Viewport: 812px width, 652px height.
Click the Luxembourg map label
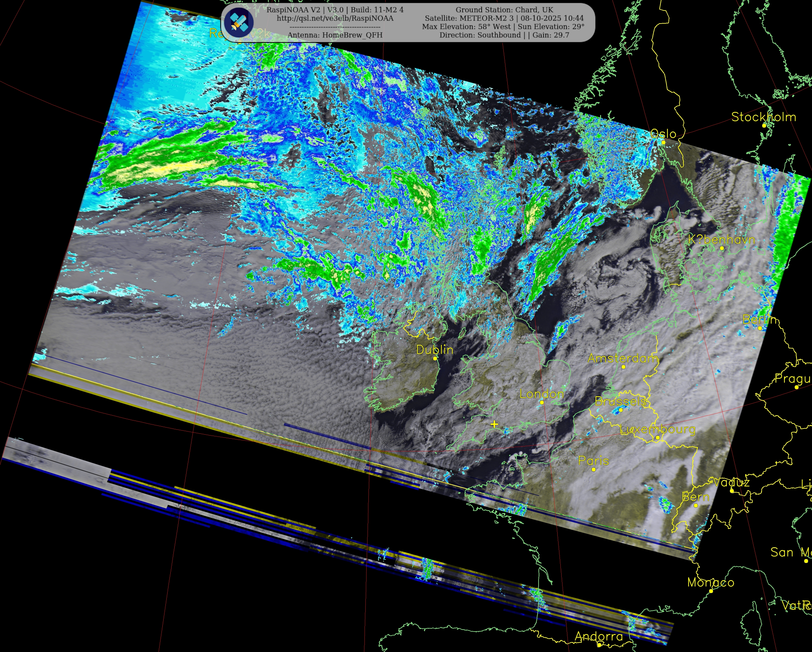pyautogui.click(x=657, y=429)
